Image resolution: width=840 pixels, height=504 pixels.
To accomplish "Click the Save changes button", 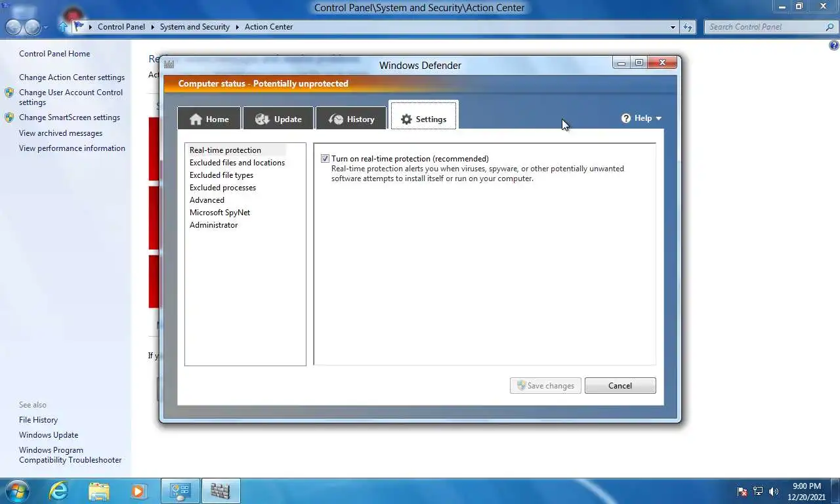I will pyautogui.click(x=545, y=386).
